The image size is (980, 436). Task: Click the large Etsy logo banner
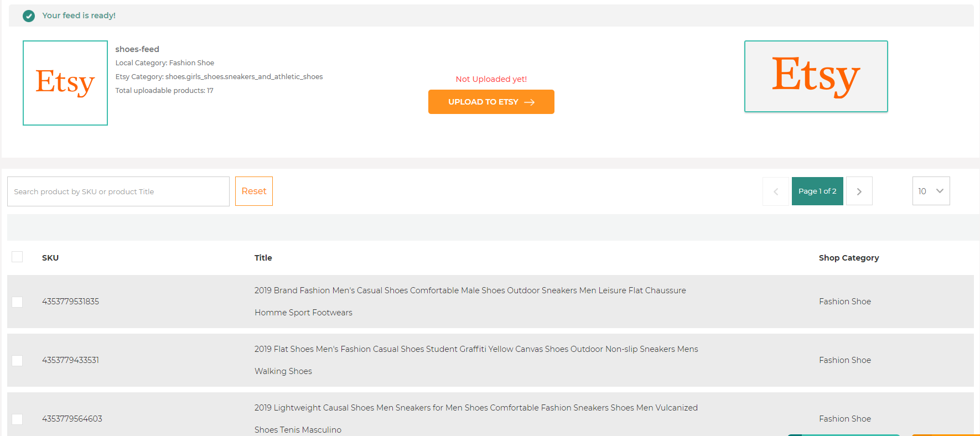point(816,76)
